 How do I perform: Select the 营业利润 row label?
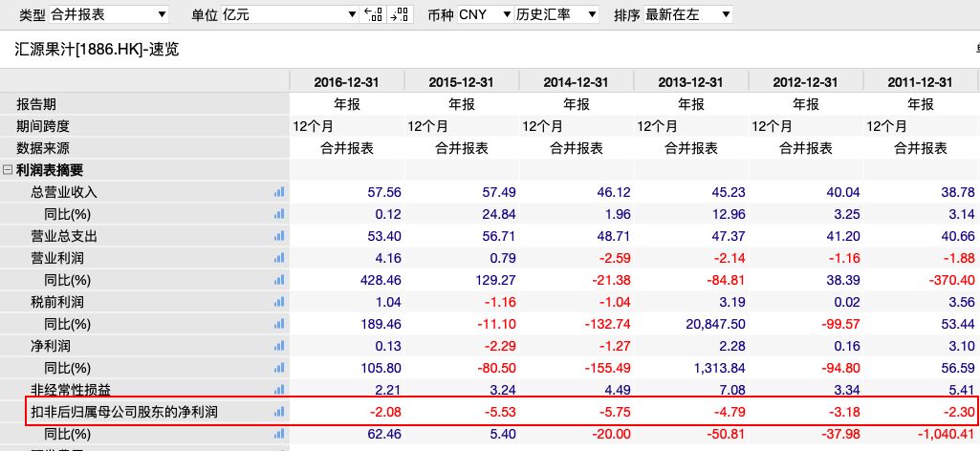pos(56,258)
